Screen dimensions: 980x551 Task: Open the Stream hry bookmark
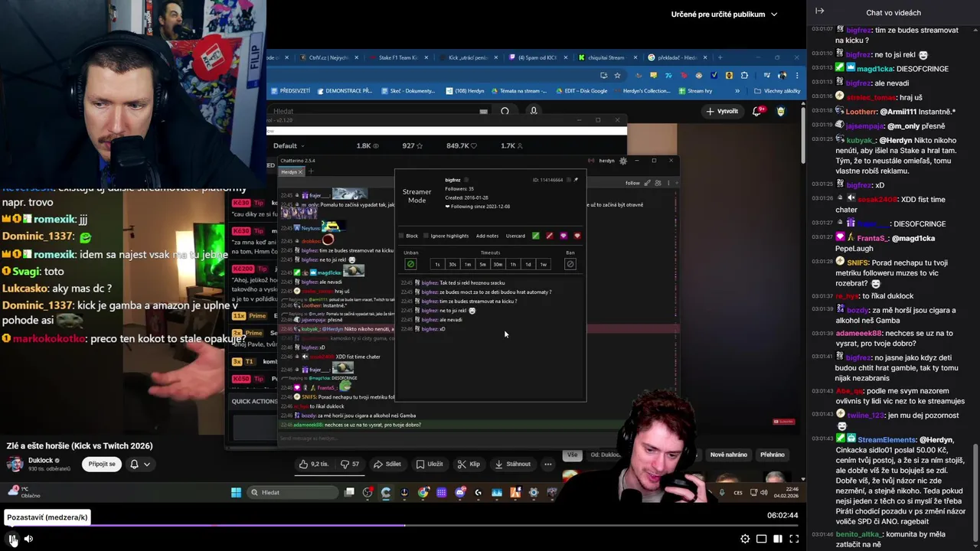tap(695, 91)
